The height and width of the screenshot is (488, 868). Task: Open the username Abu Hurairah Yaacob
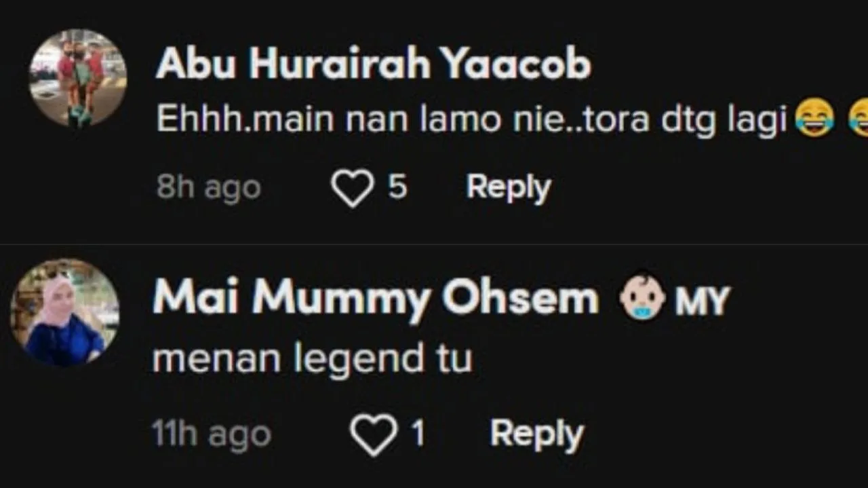point(373,64)
